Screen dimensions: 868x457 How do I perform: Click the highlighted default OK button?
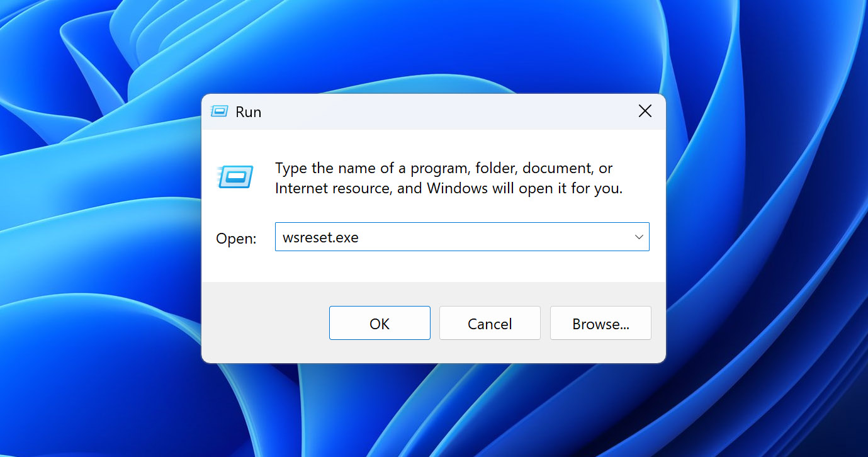380,323
